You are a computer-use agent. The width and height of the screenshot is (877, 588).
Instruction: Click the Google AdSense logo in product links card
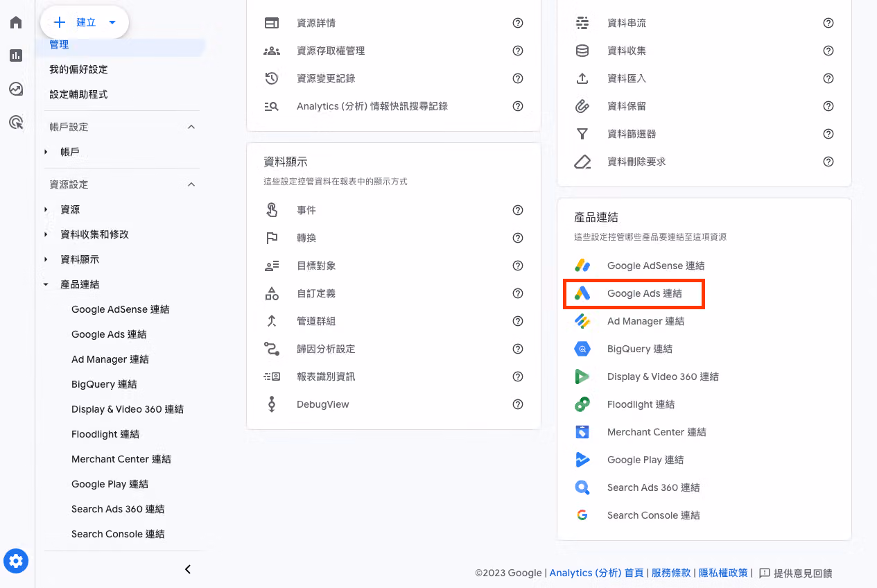582,266
